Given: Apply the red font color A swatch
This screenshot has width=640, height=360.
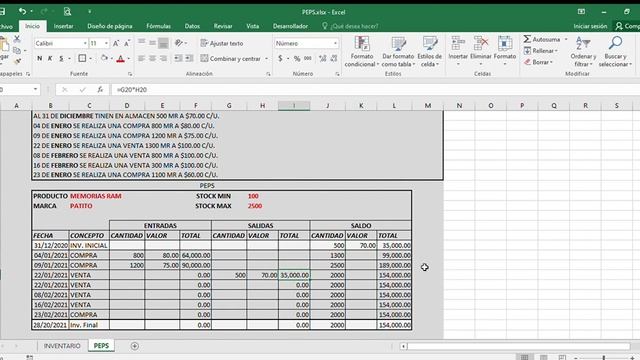Looking at the screenshot, I should tap(120, 59).
